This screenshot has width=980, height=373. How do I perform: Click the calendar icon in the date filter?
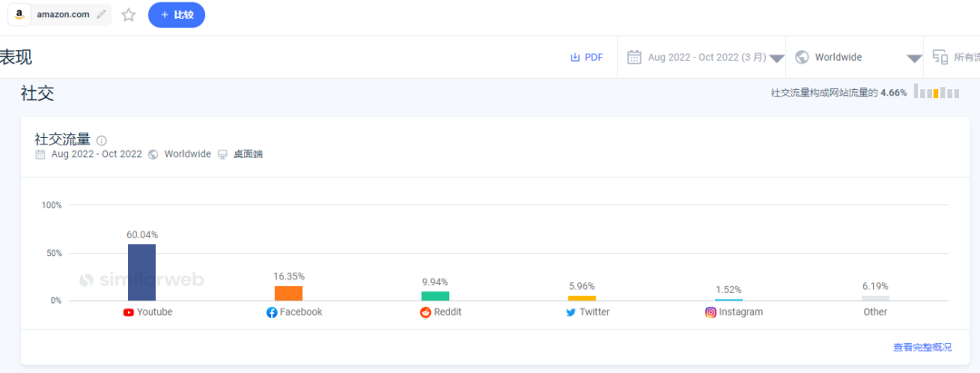click(635, 57)
